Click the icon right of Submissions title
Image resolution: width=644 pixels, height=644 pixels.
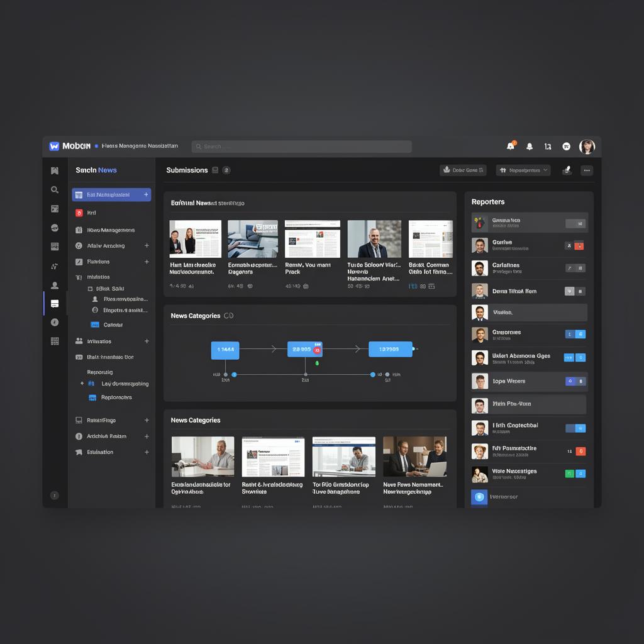coord(215,170)
